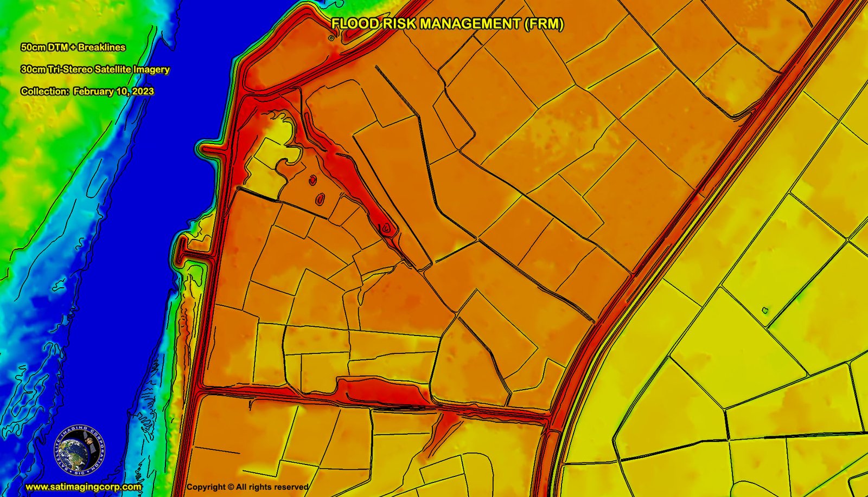Click the Collection: February 10, 2023 date text
Image resolution: width=868 pixels, height=497 pixels.
point(87,91)
